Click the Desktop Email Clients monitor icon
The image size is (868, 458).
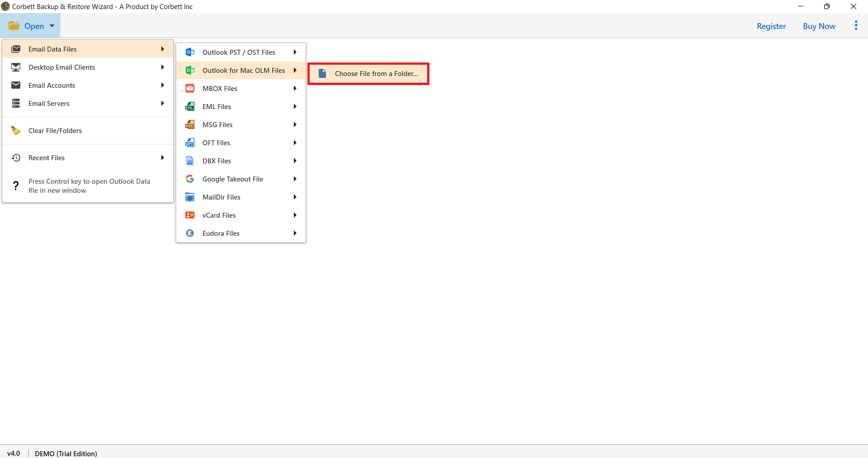[x=16, y=67]
